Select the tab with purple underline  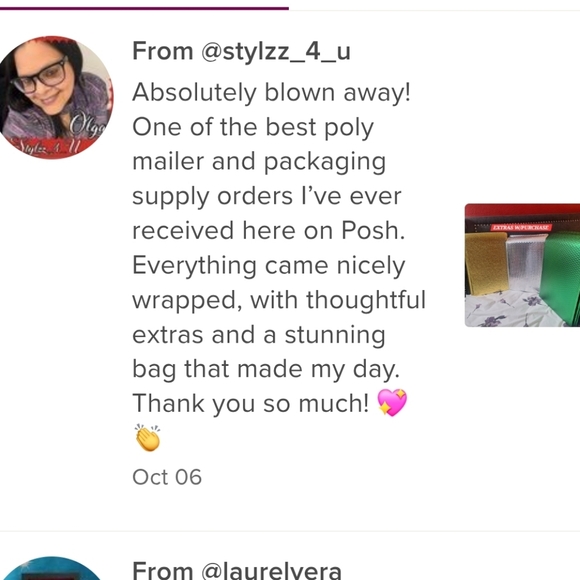pos(144,8)
